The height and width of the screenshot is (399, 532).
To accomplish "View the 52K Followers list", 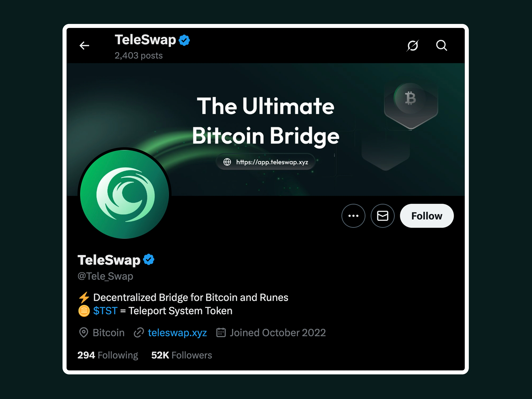I will tap(182, 355).
